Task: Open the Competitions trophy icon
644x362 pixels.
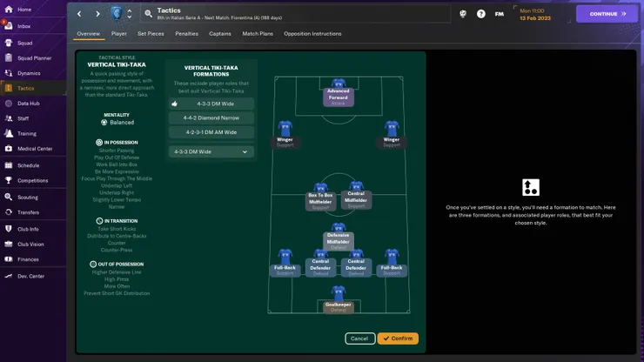Action: click(x=9, y=180)
